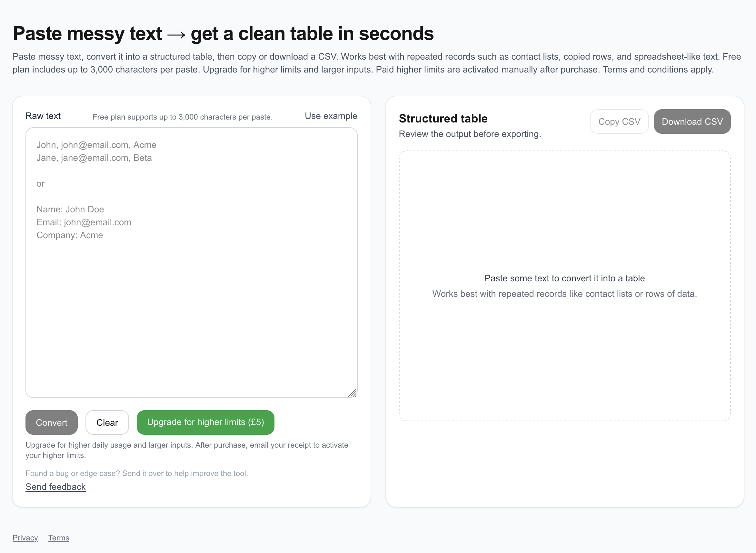Click Upgrade for higher limits (£5)
This screenshot has height=553, width=756.
point(205,422)
